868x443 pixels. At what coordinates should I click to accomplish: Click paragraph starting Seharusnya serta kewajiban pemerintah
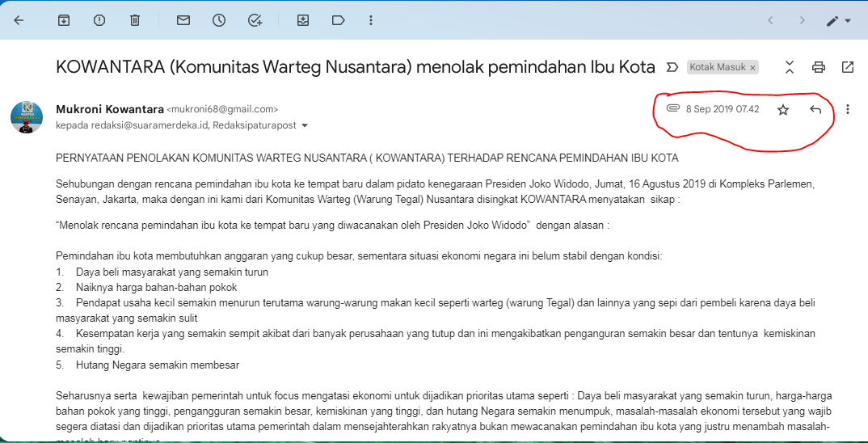(x=445, y=419)
